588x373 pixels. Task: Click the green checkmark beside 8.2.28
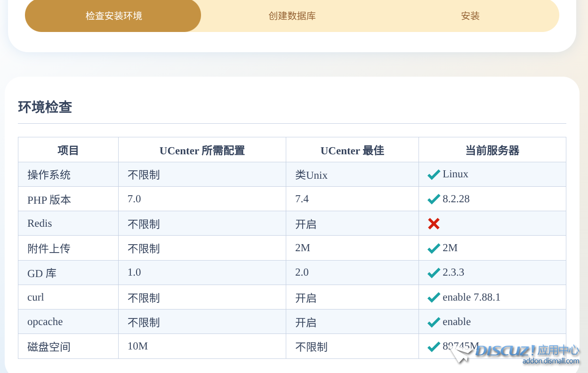pos(434,199)
